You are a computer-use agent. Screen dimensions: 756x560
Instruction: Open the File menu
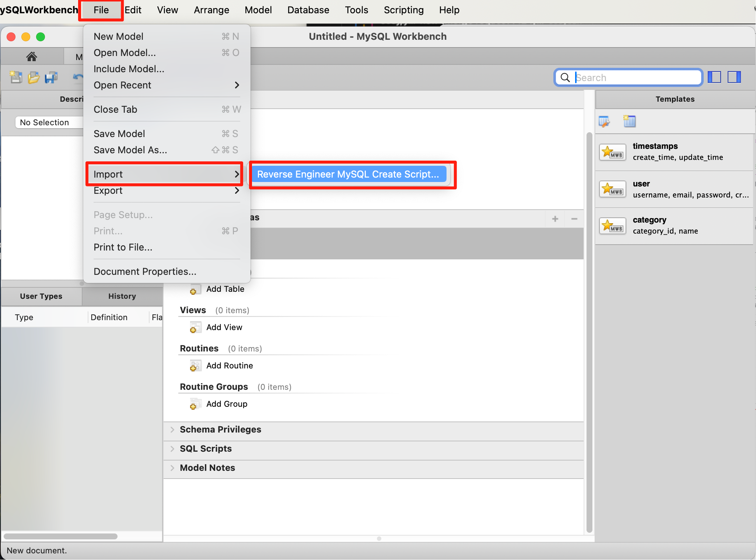(101, 10)
